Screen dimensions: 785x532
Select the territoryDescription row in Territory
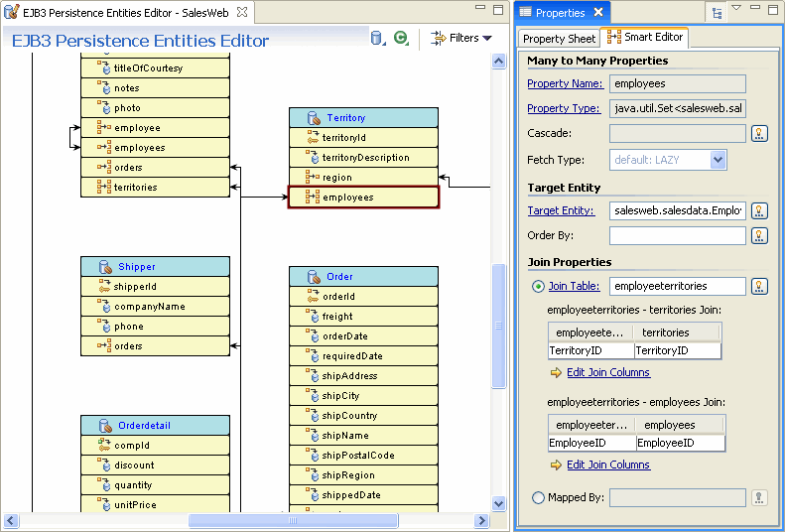[363, 157]
